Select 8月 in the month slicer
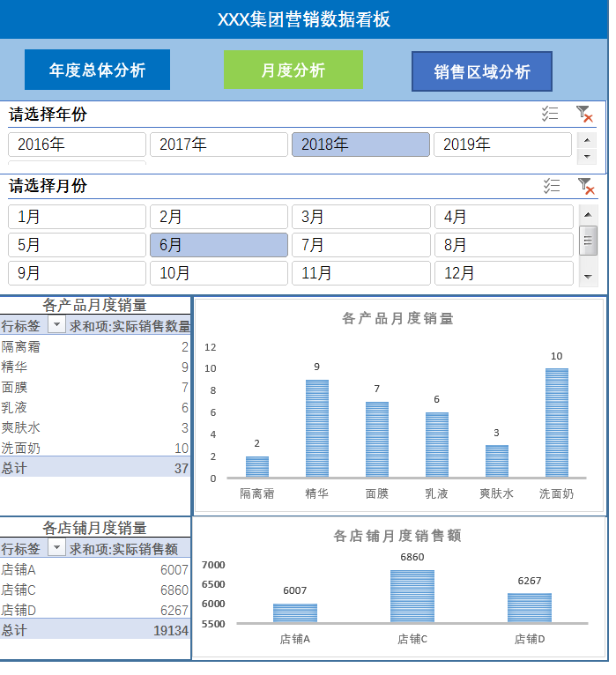The image size is (616, 675). pyautogui.click(x=504, y=245)
